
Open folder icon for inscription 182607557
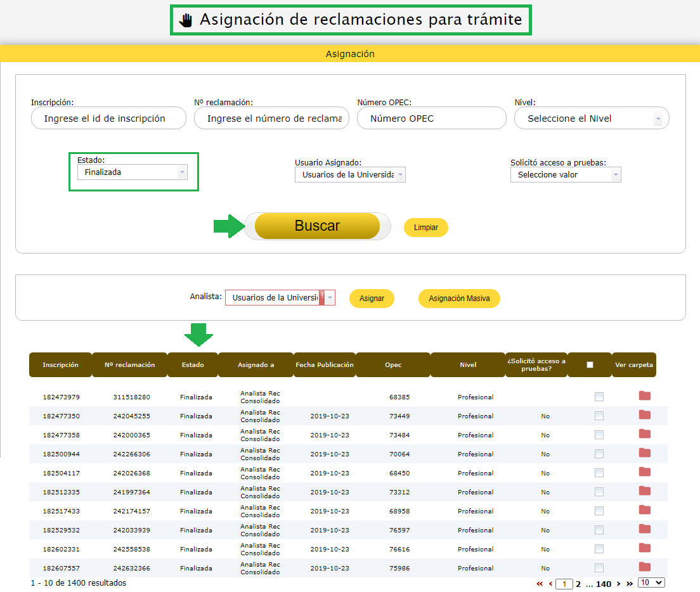[x=644, y=567]
